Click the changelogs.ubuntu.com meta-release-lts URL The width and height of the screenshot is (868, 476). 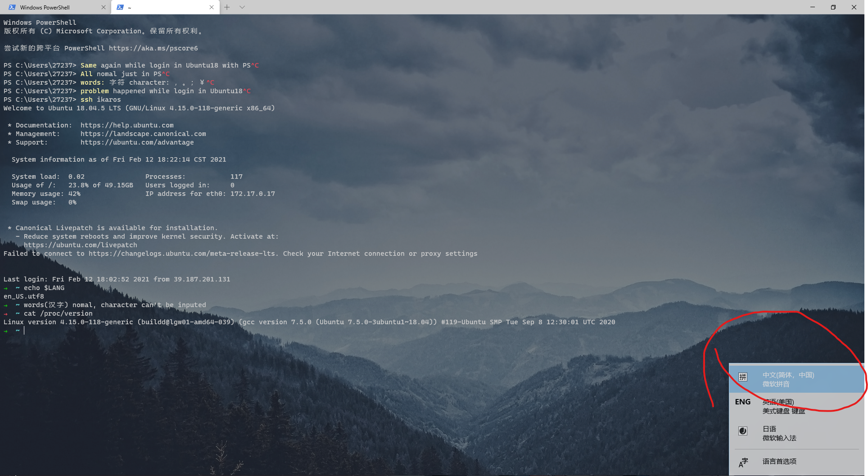(x=182, y=254)
